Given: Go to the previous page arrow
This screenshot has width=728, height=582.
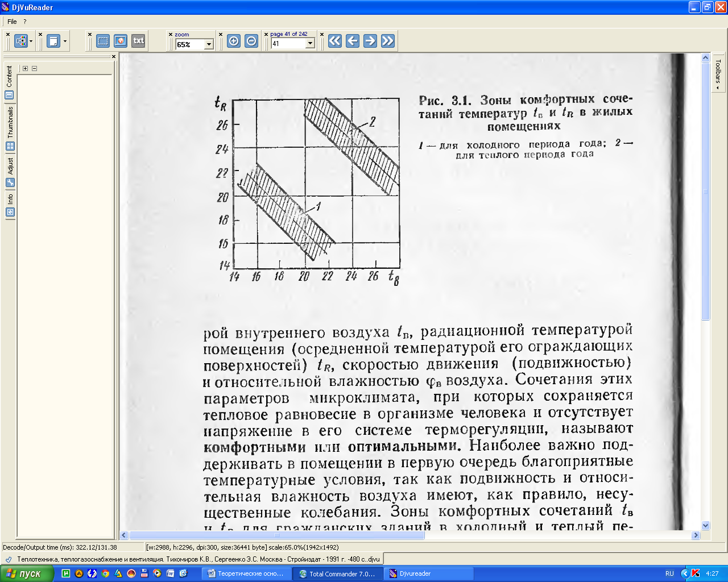Looking at the screenshot, I should (x=353, y=41).
